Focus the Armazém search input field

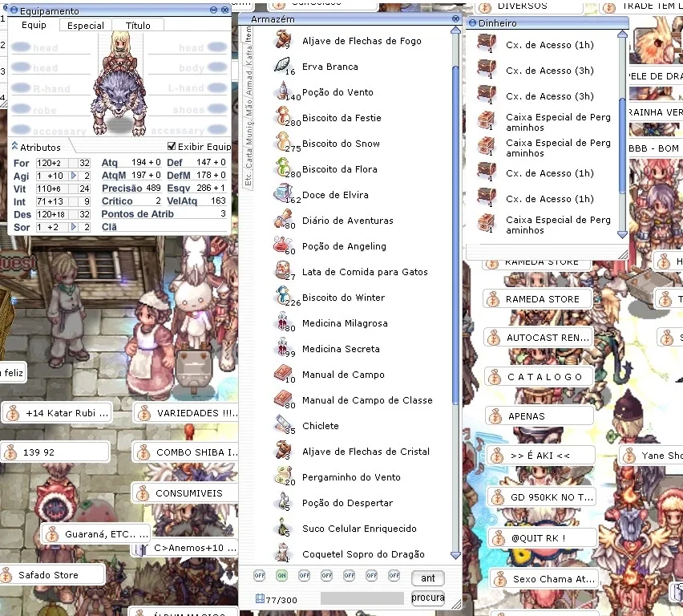tap(362, 598)
